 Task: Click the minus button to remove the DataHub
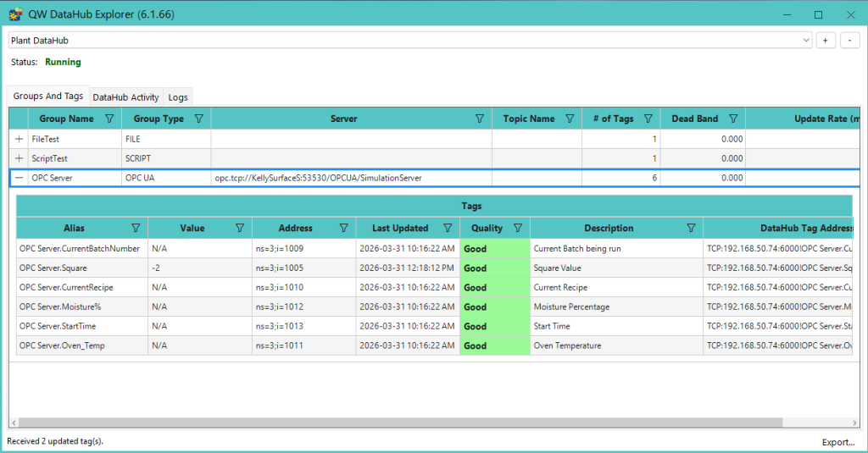[849, 41]
